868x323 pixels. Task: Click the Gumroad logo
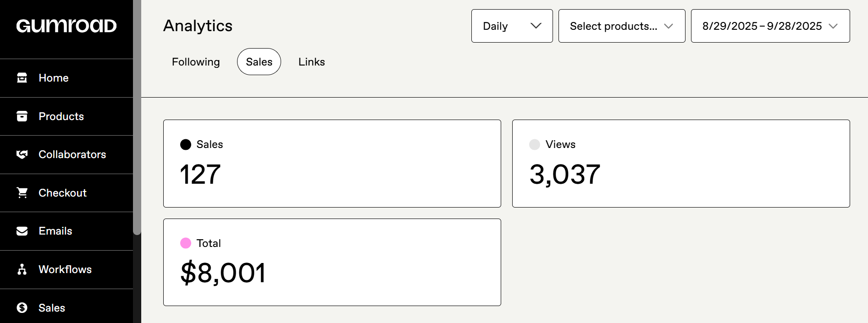pos(66,26)
